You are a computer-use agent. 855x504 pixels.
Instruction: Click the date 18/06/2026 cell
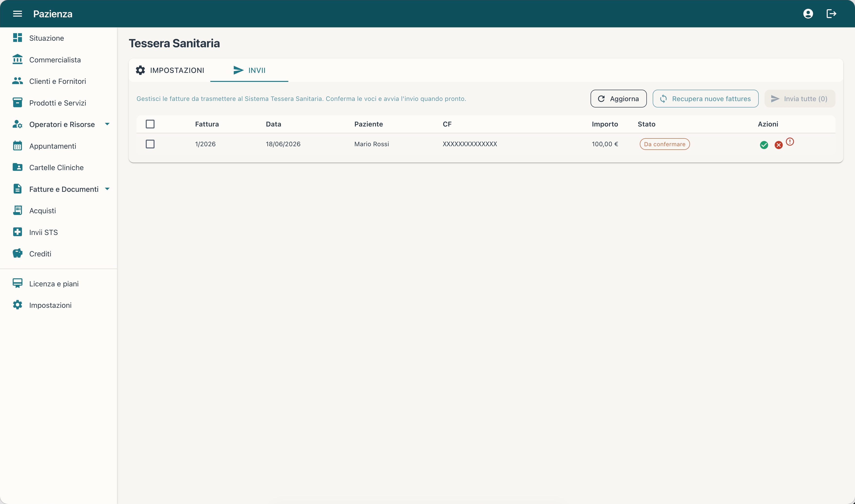point(283,144)
